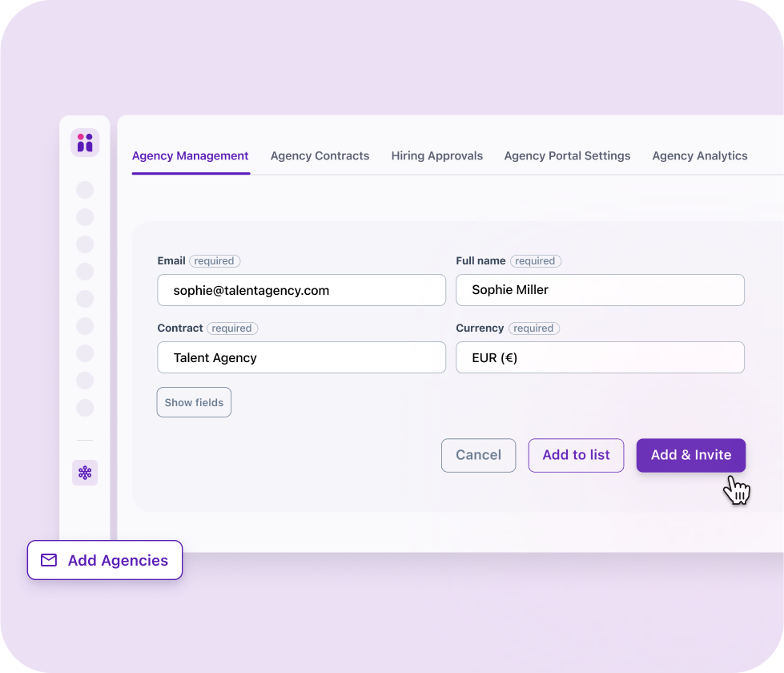Viewport: 784px width, 673px height.
Task: Select the topmost circular sidebar navigation icon
Action: (x=85, y=190)
